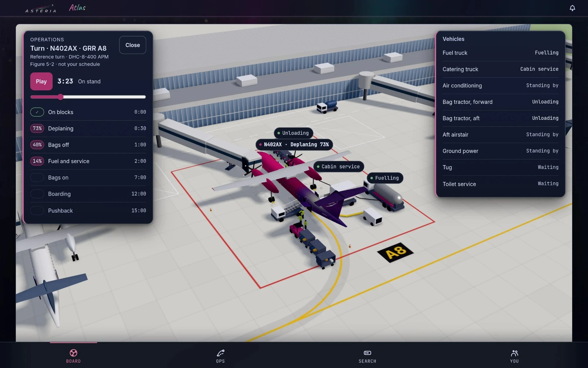Select the Bags off step label

click(58, 145)
